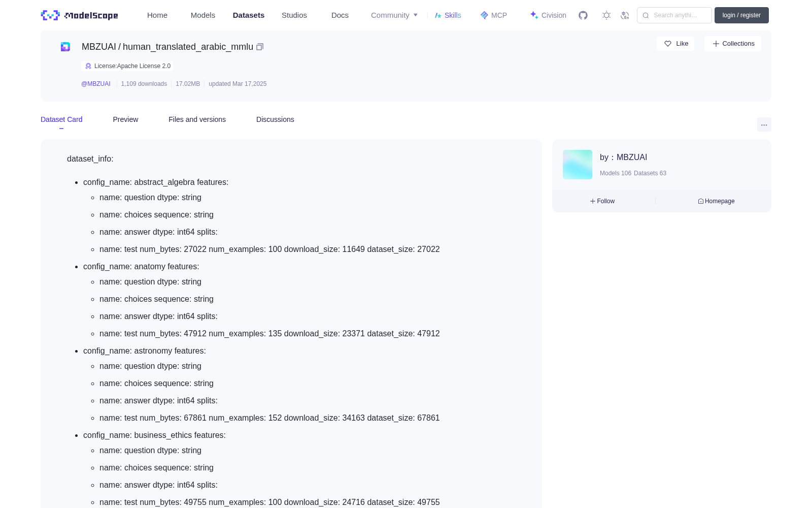812x508 pixels.
Task: Switch to Files and versions tab
Action: coord(197,119)
